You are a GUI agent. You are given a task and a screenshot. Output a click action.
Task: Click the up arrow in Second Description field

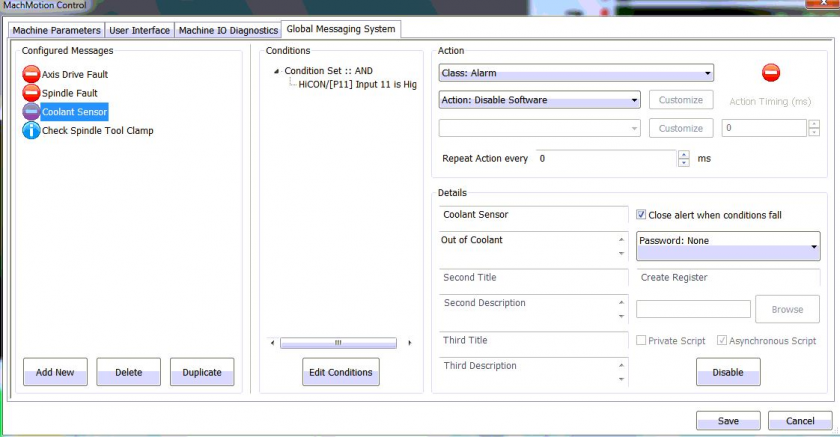621,303
